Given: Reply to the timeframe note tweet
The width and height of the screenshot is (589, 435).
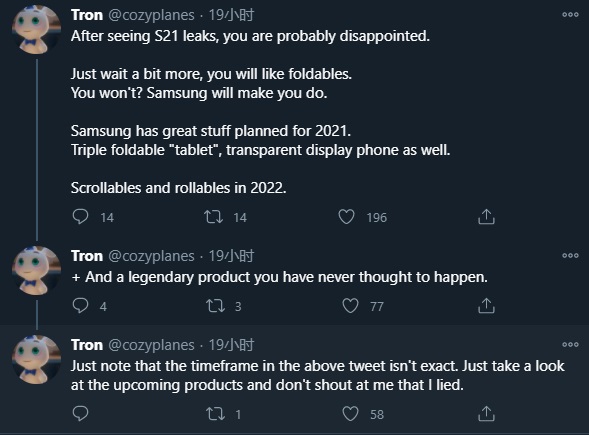Looking at the screenshot, I should tap(80, 414).
